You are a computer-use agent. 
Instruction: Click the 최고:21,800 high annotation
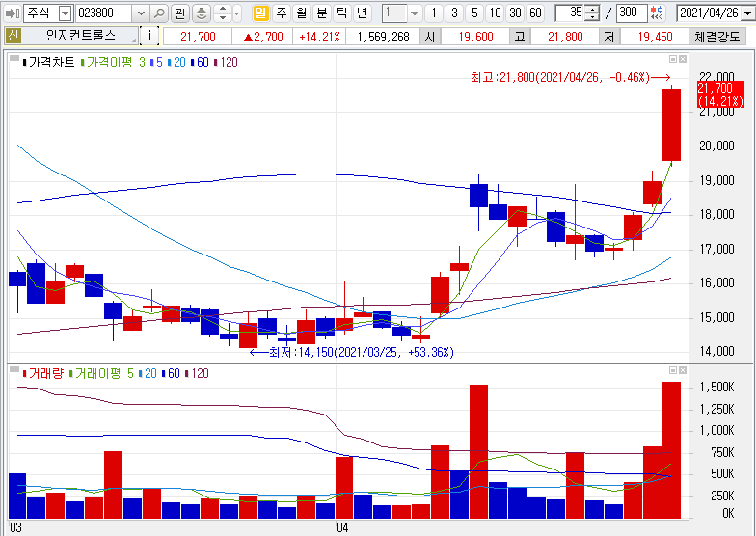571,77
